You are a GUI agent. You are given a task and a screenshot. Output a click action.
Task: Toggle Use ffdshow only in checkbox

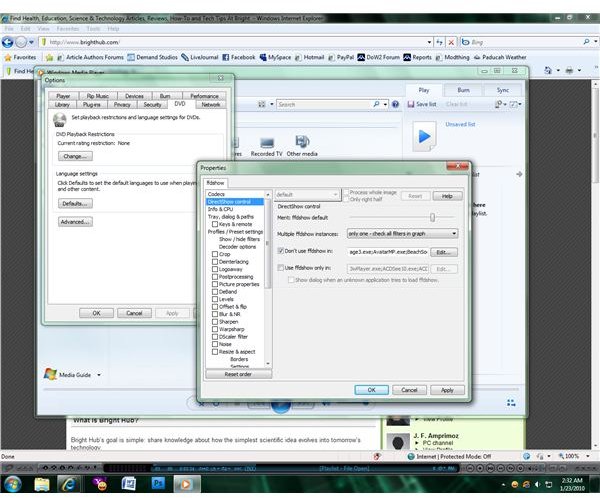point(280,268)
